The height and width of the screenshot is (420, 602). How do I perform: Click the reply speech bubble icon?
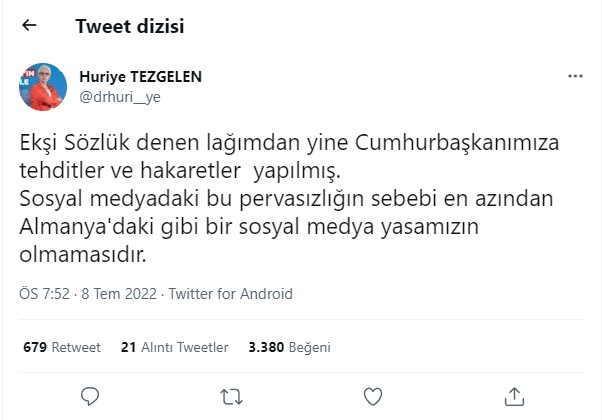tap(89, 395)
